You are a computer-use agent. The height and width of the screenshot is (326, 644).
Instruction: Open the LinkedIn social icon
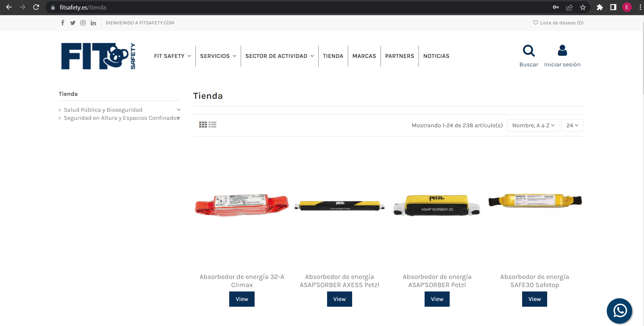93,23
